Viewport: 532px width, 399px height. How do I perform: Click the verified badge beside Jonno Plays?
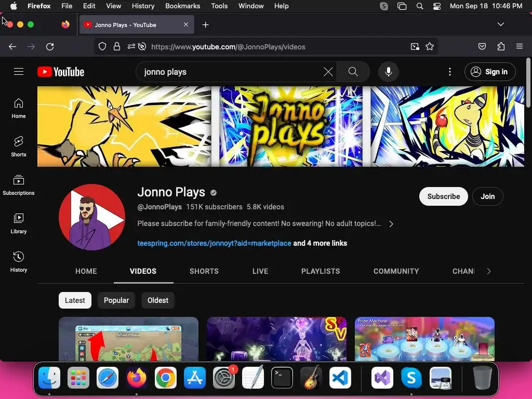214,193
